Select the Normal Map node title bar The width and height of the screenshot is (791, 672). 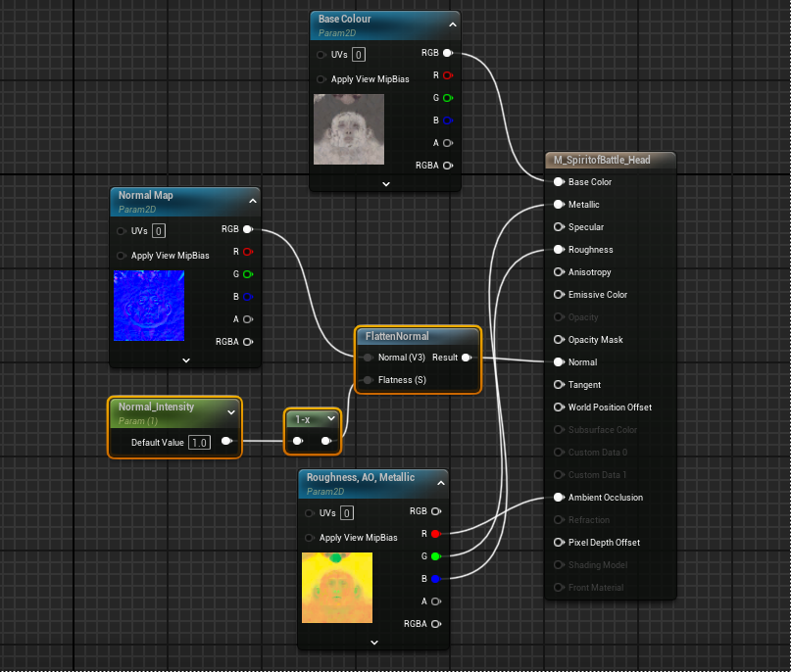(x=185, y=202)
